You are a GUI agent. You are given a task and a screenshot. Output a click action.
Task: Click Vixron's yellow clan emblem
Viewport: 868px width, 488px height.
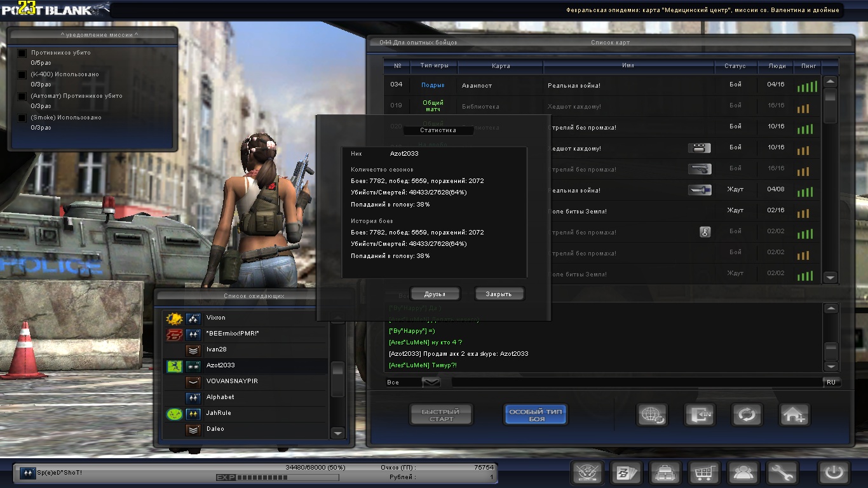[x=175, y=318]
